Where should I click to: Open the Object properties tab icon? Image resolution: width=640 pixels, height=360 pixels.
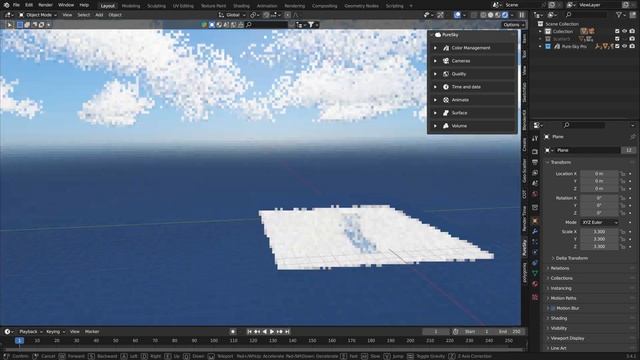tap(535, 221)
